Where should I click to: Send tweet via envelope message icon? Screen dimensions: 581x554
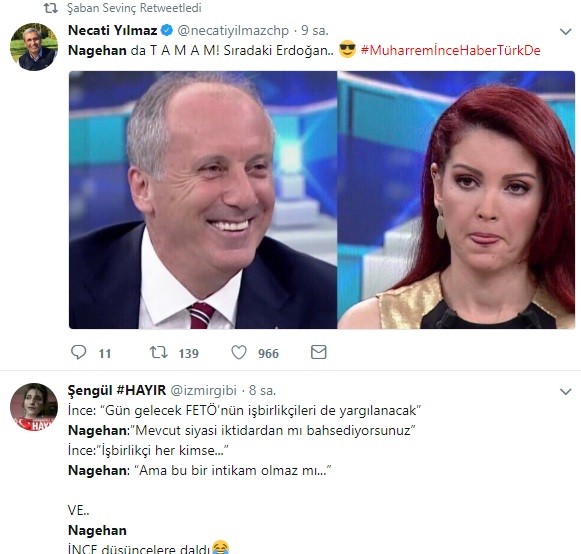319,352
